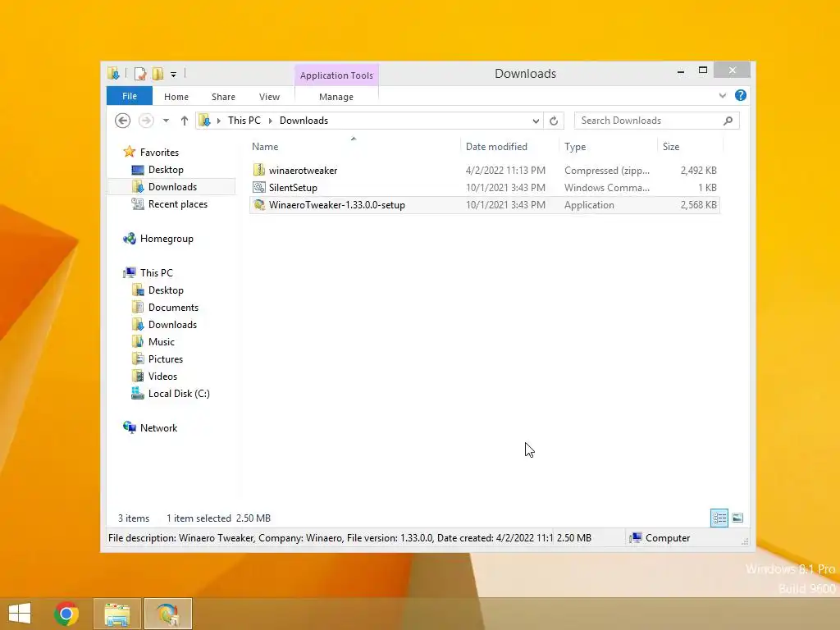
Task: Click the search magnifier icon
Action: coord(728,121)
